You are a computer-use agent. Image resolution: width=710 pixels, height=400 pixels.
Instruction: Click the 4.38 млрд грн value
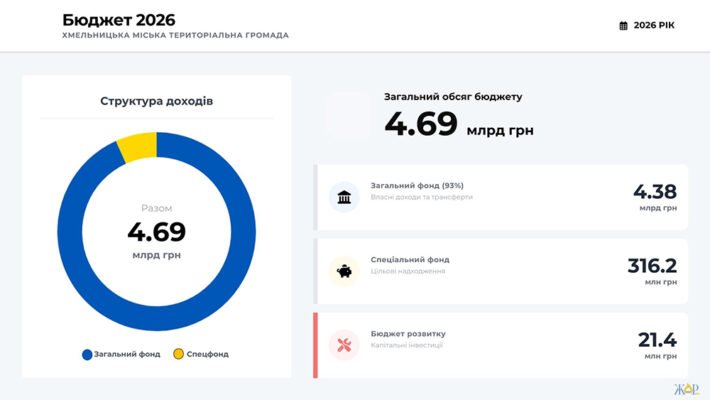[x=655, y=198]
